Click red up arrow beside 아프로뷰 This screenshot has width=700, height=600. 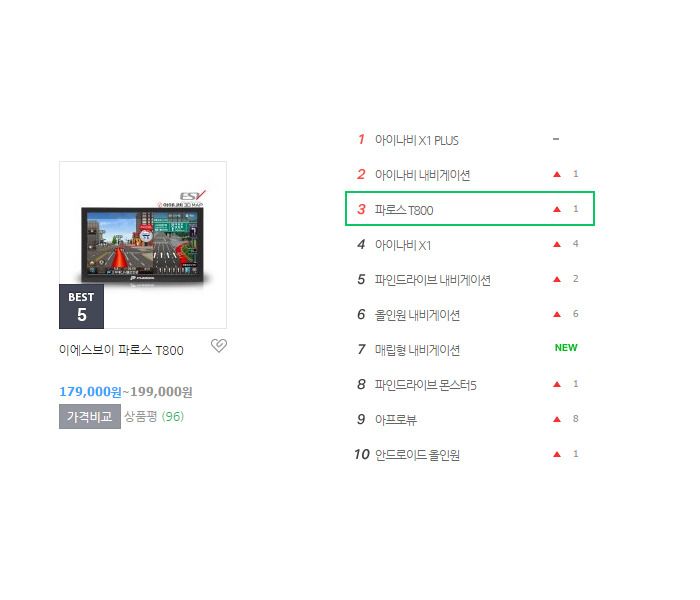(x=557, y=419)
